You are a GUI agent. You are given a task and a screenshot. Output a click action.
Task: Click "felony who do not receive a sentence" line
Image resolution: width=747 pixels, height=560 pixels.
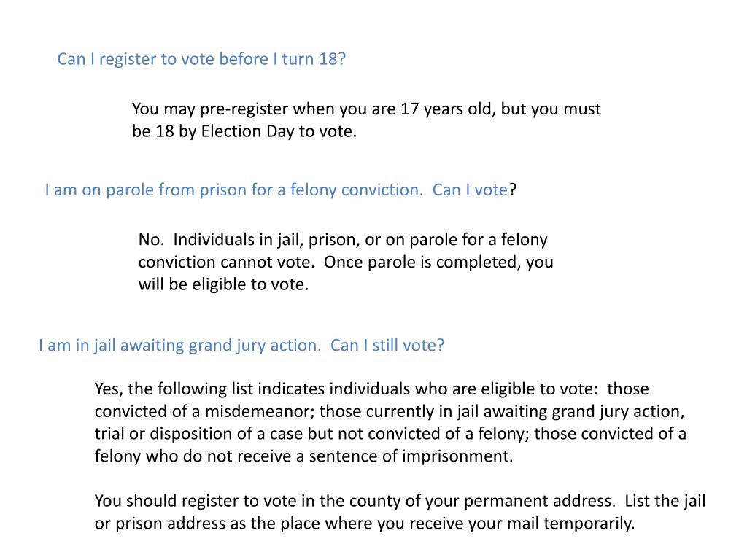coord(304,456)
